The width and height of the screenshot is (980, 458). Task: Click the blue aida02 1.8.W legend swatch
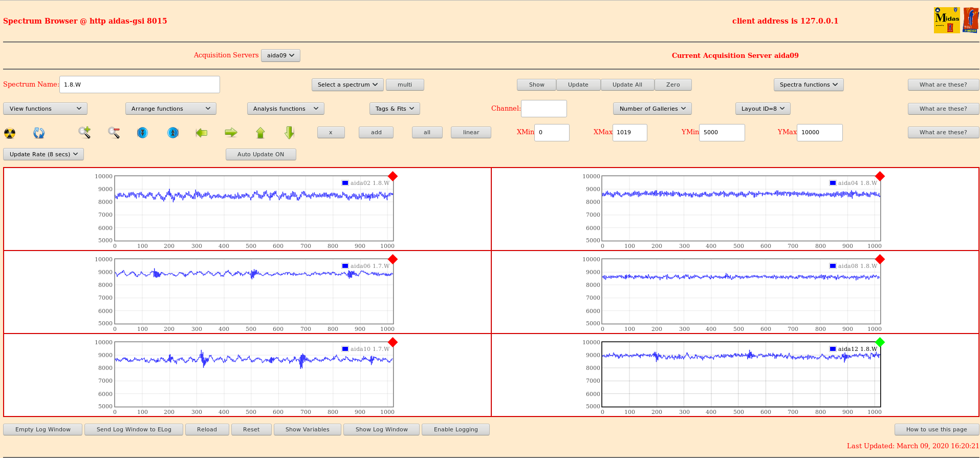click(x=345, y=183)
